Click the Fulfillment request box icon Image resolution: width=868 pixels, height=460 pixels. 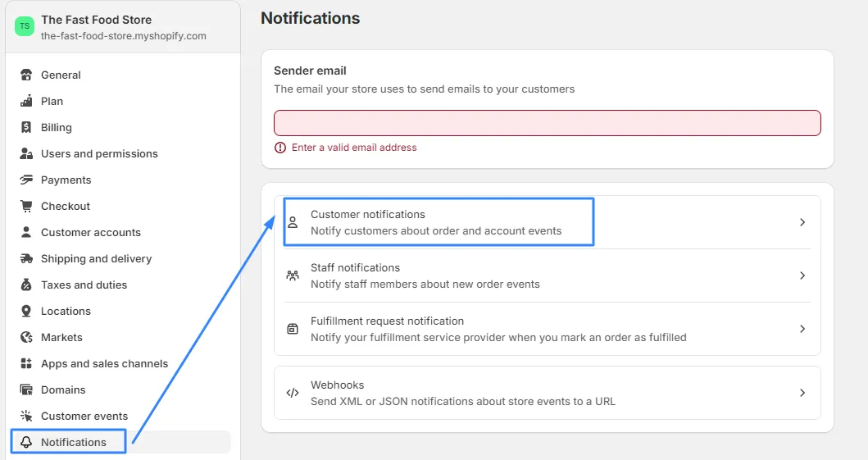click(x=293, y=329)
